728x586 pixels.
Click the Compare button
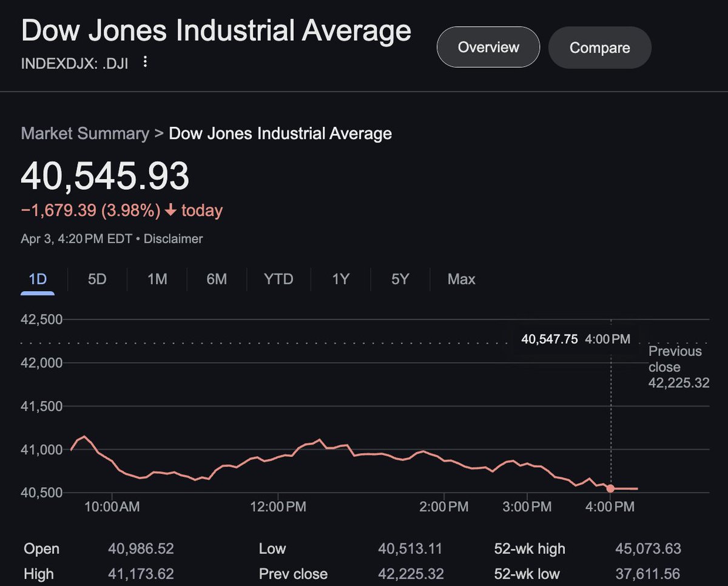[x=599, y=48]
